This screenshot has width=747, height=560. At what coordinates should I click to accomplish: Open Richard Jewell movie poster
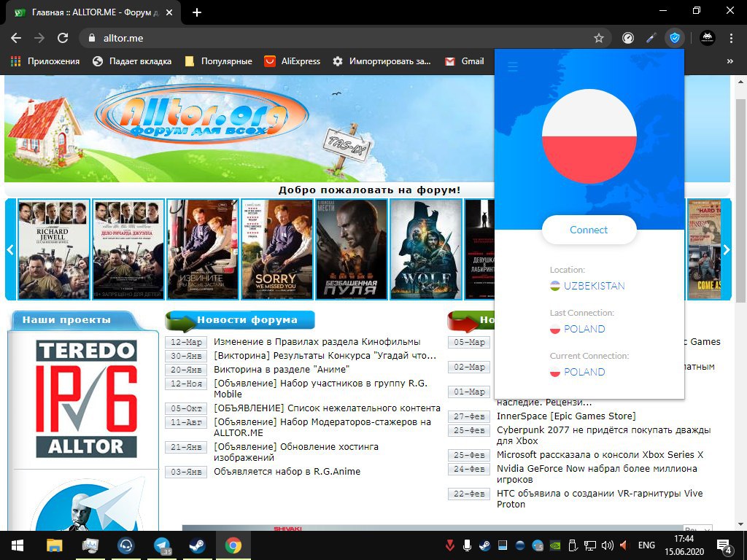(x=53, y=249)
